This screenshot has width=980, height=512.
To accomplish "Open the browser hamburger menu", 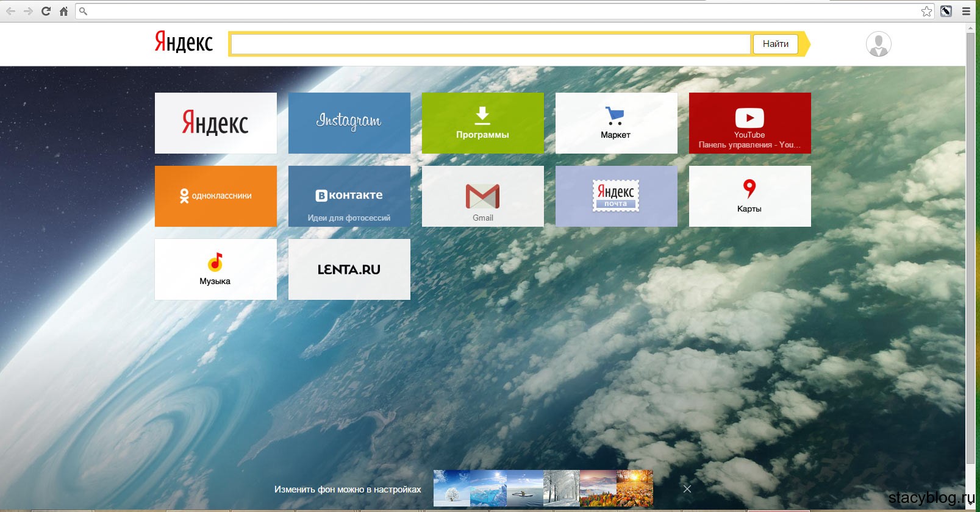I will click(x=966, y=11).
